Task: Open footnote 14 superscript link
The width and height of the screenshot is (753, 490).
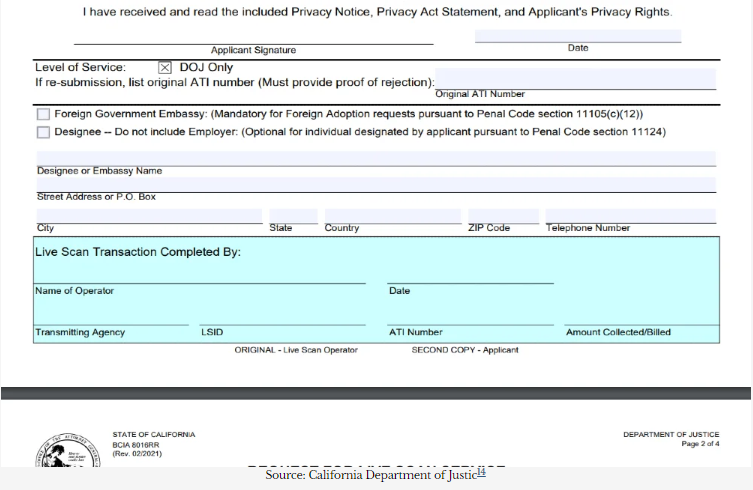Action: 481,472
